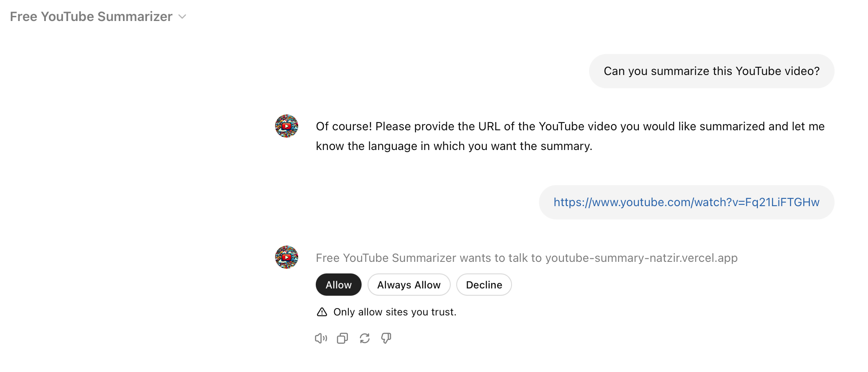868x372 pixels.
Task: Click the thumbs down feedback icon
Action: point(386,339)
